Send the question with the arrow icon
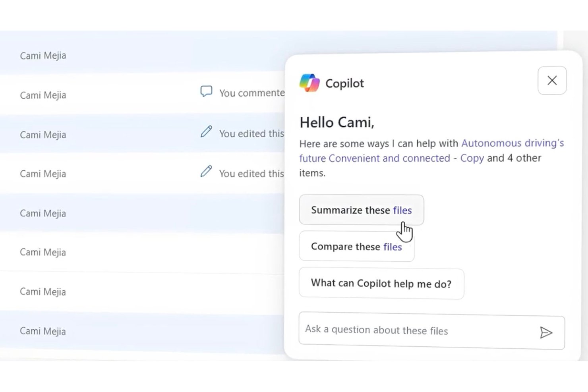This screenshot has height=392, width=588. tap(546, 332)
